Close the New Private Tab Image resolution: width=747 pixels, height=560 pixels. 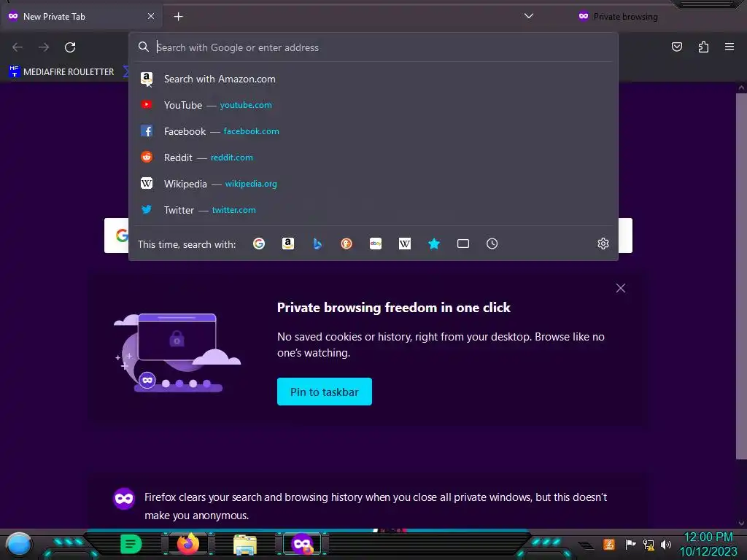[x=151, y=16]
